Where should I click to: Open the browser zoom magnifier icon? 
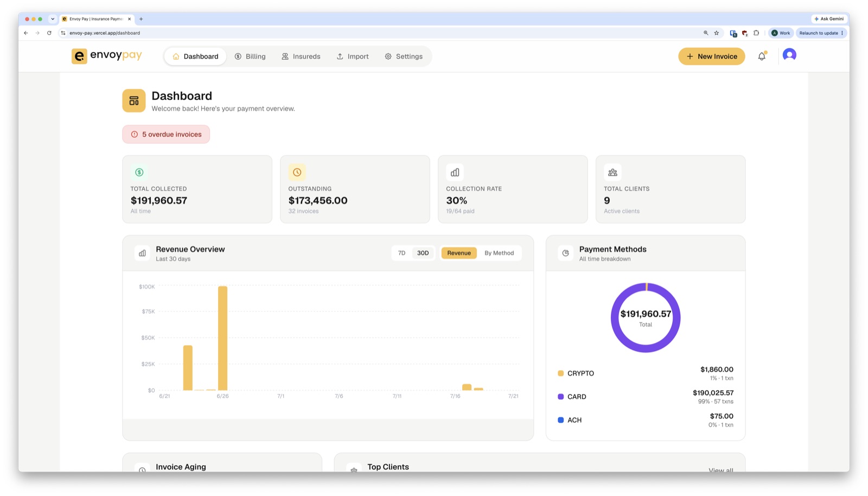click(706, 33)
